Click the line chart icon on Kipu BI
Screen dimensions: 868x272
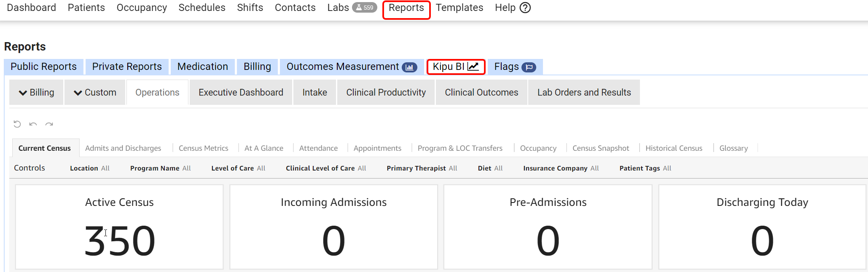473,67
